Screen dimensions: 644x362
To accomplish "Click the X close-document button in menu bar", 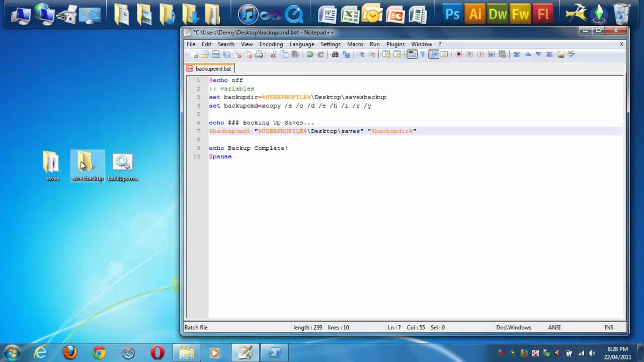I will coord(621,44).
